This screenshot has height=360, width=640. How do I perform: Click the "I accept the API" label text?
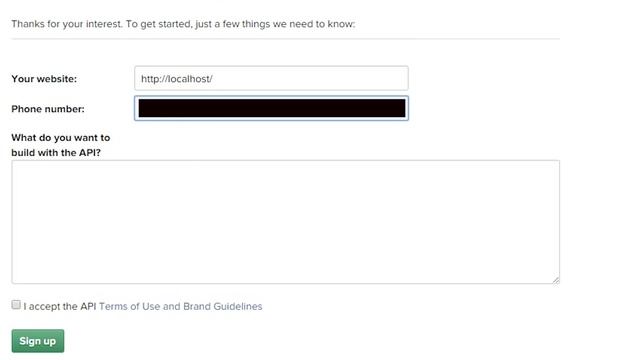60,306
